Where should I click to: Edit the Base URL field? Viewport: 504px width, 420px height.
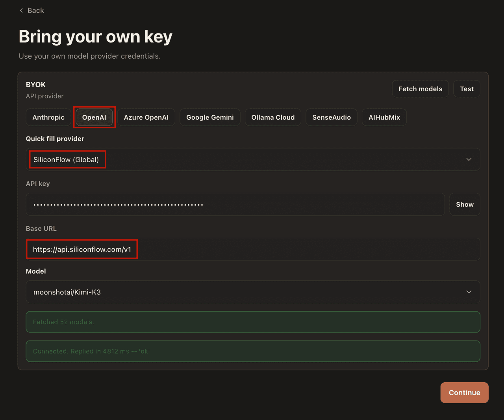coord(253,249)
